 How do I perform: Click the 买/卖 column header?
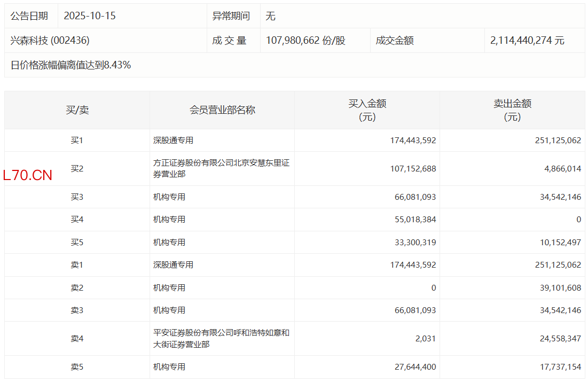(77, 110)
